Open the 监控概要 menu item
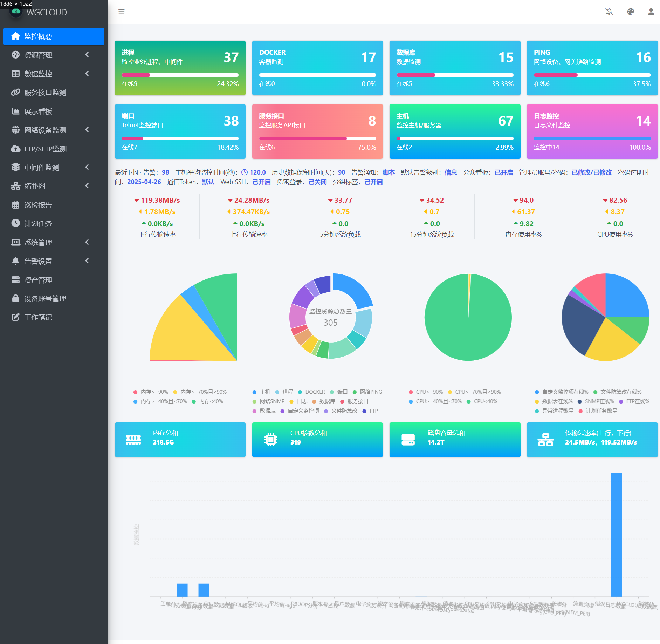 pos(54,36)
